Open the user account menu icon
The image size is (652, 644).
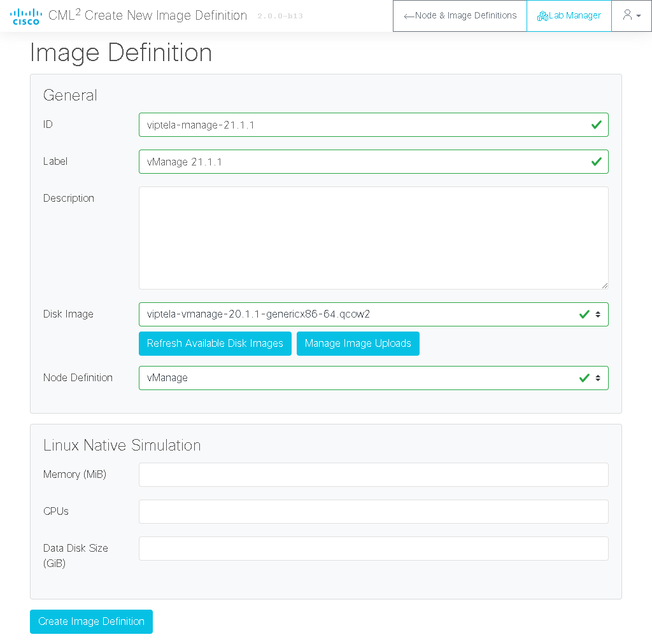pyautogui.click(x=631, y=16)
